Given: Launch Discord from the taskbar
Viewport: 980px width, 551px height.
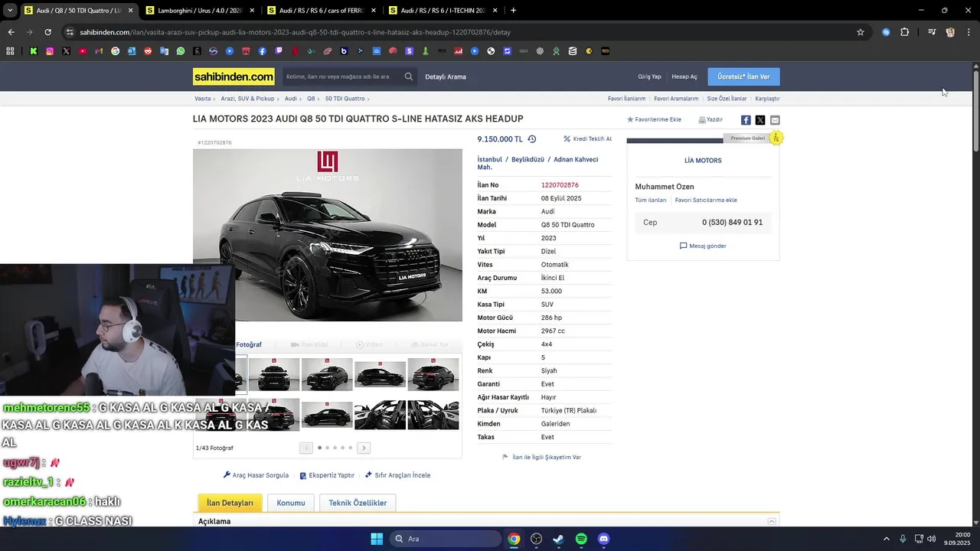Looking at the screenshot, I should pos(603,539).
